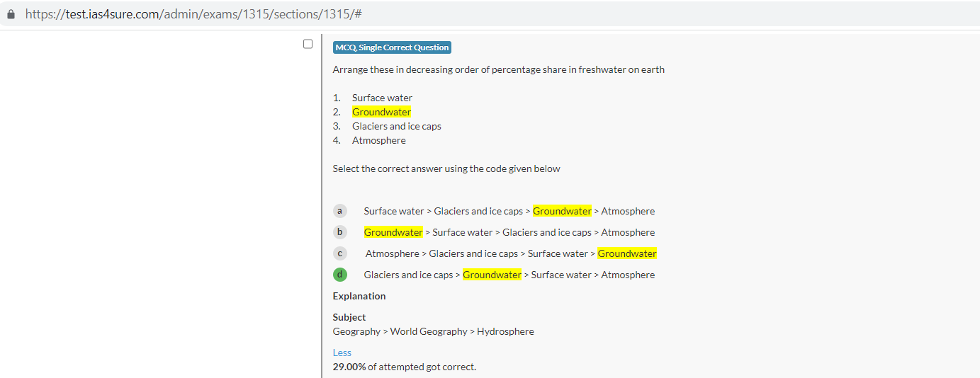This screenshot has width=980, height=378.
Task: Click the MCQ Single Correct Question badge
Action: tap(392, 47)
